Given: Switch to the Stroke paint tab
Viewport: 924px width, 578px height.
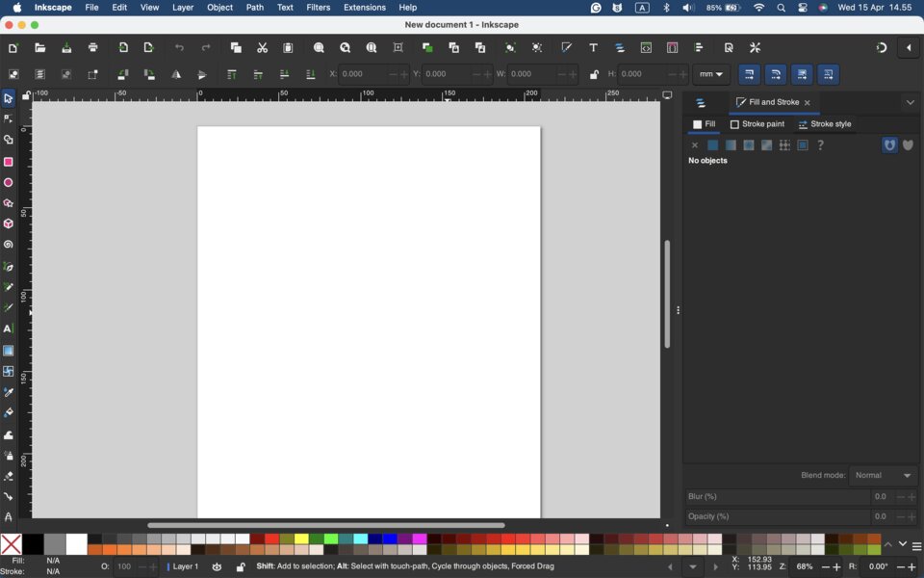Looking at the screenshot, I should coord(757,124).
